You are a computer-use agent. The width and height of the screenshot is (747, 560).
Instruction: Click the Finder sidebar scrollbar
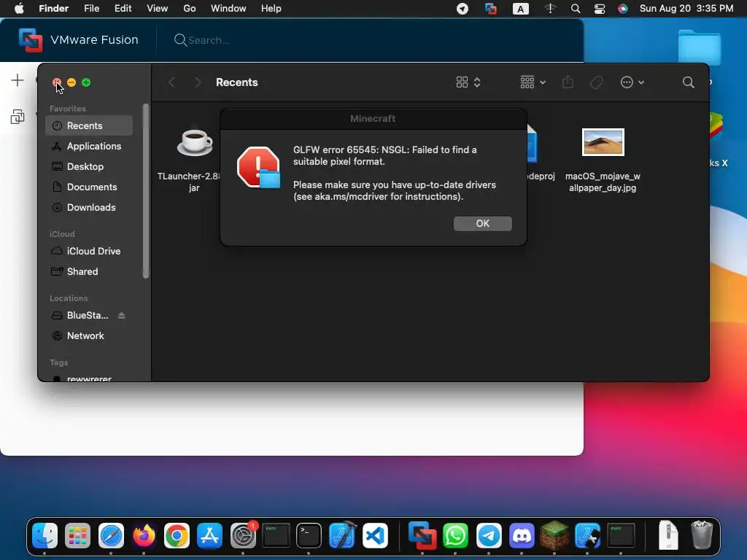click(146, 190)
